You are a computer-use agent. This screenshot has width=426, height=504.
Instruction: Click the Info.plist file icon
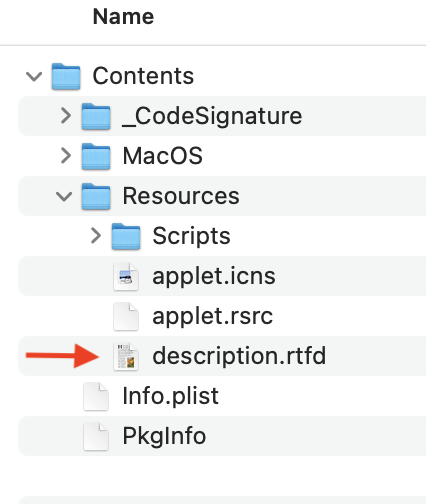(96, 396)
